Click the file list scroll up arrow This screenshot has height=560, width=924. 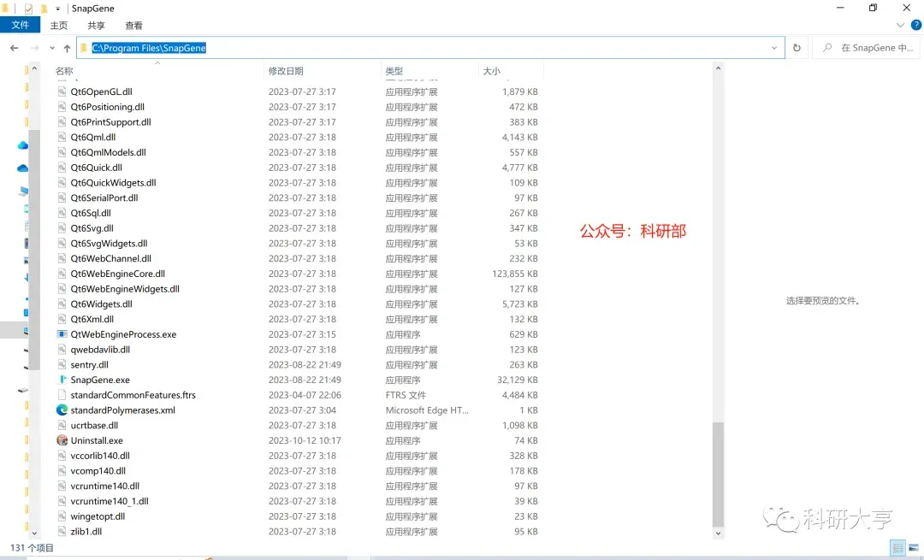coord(718,68)
